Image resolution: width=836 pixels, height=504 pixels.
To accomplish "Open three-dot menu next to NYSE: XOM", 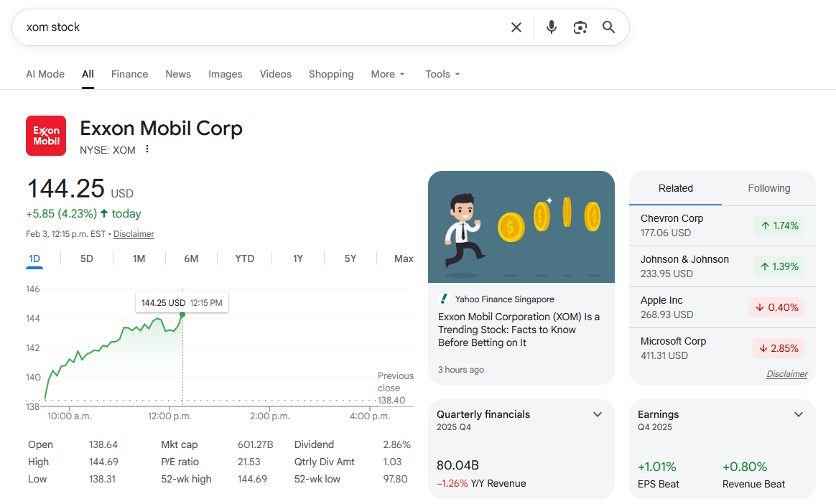I will click(x=147, y=149).
